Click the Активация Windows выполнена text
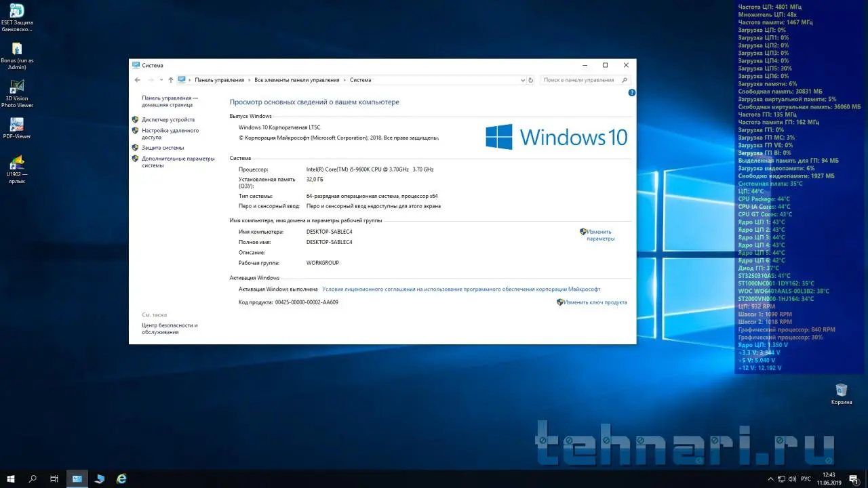This screenshot has height=488, width=868. point(278,289)
